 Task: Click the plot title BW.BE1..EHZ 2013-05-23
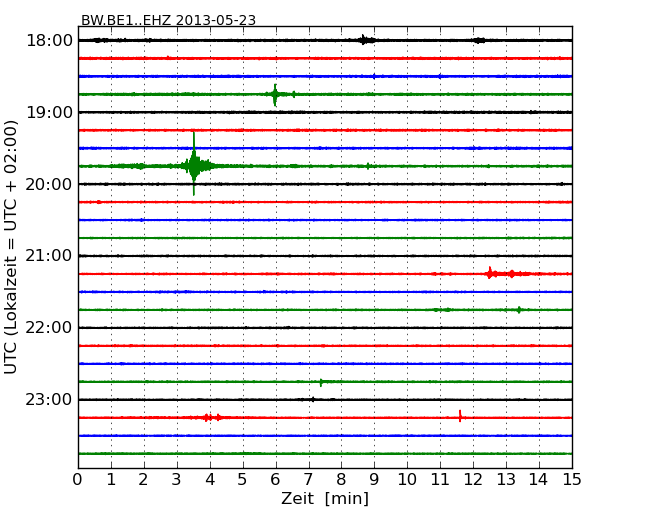(168, 20)
